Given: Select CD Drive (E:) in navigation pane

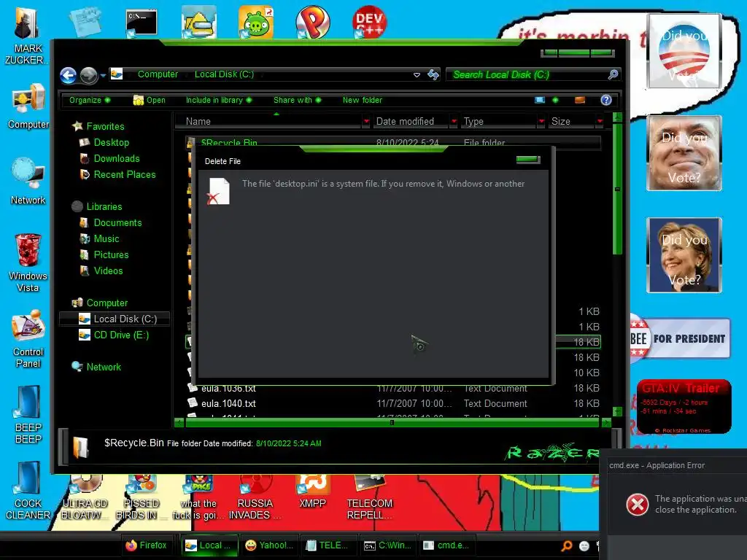Looking at the screenshot, I should point(122,335).
